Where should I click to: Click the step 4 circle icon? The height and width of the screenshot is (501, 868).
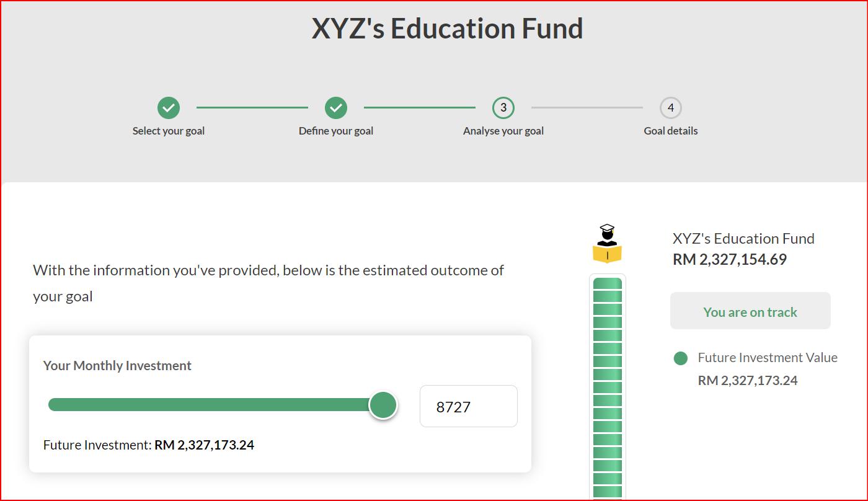pyautogui.click(x=670, y=108)
